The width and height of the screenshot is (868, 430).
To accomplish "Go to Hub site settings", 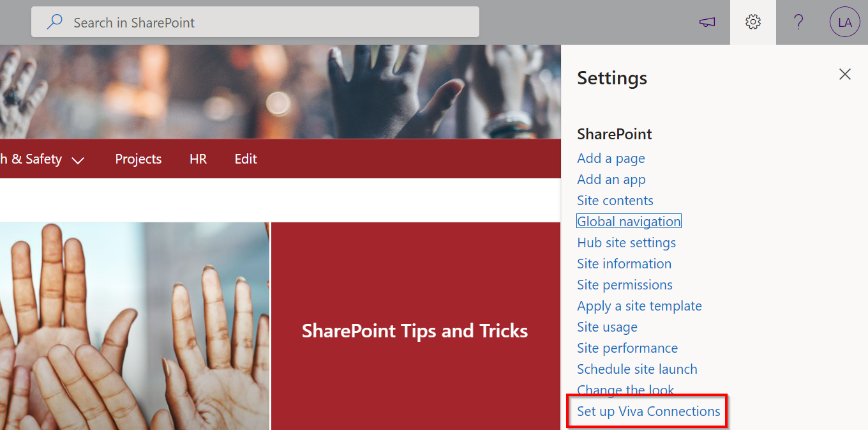I will (x=627, y=243).
